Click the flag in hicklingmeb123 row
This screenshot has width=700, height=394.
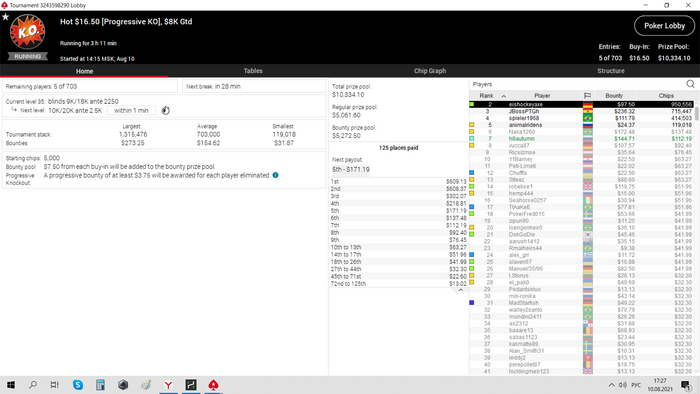pos(588,371)
